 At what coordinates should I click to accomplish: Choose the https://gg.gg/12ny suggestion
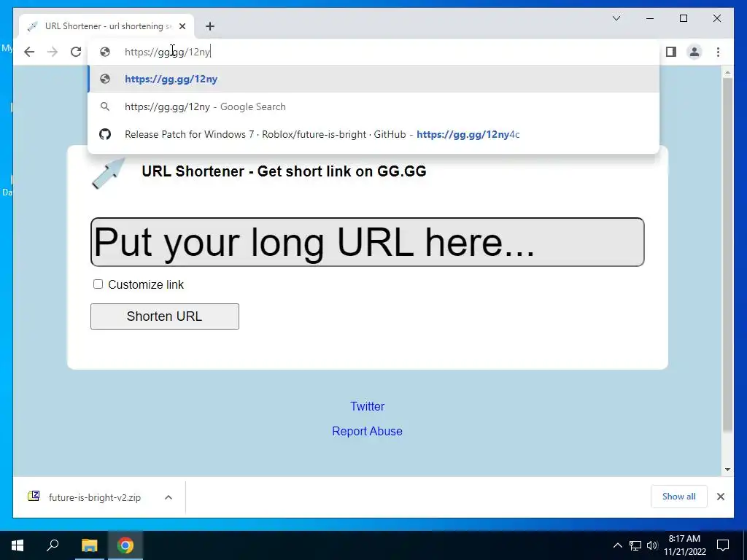pos(373,79)
